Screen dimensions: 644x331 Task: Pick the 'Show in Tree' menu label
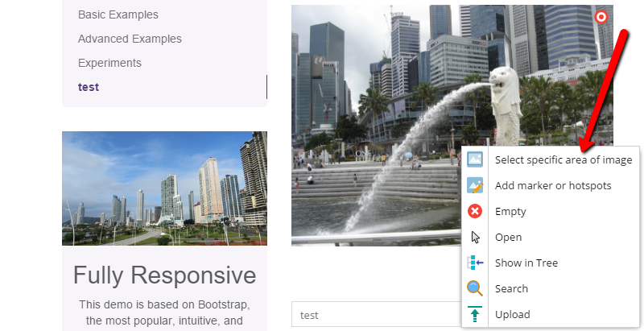526,263
